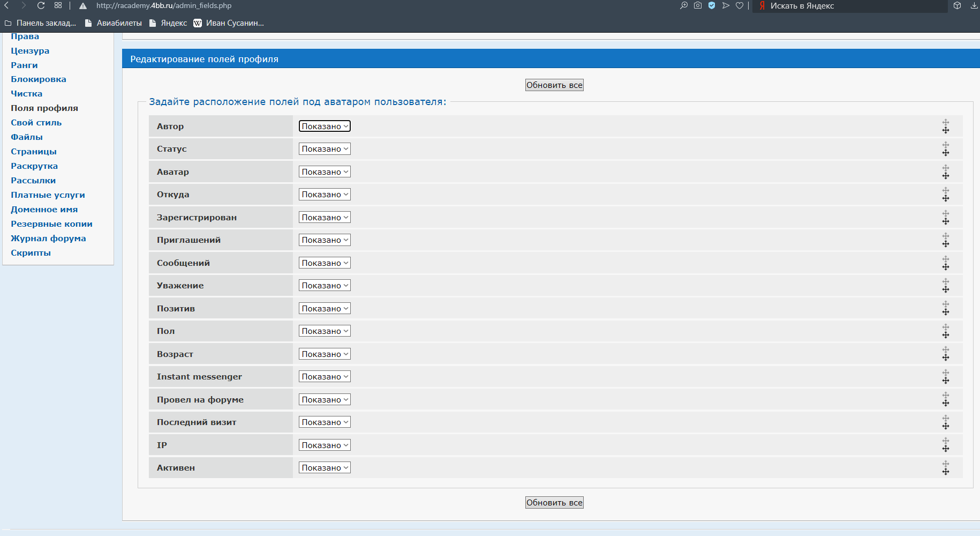This screenshot has height=536, width=980.
Task: Expand the IP field visibility dropdown
Action: pos(325,445)
